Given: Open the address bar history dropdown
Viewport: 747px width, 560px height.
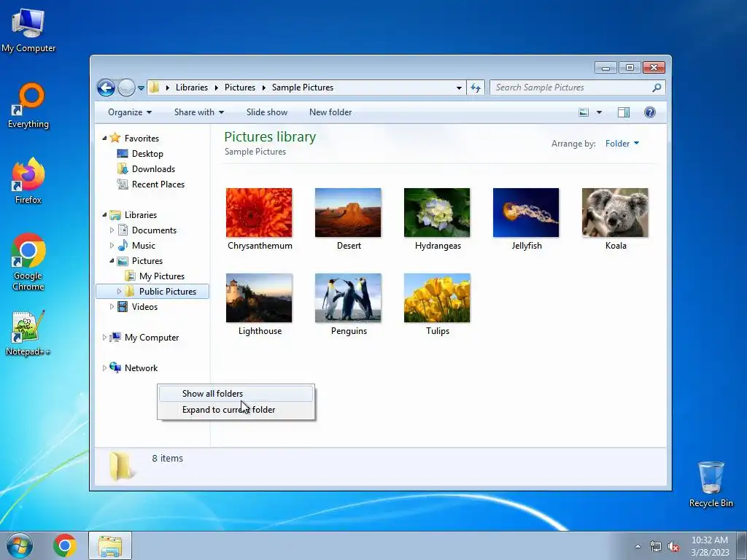Looking at the screenshot, I should point(459,87).
